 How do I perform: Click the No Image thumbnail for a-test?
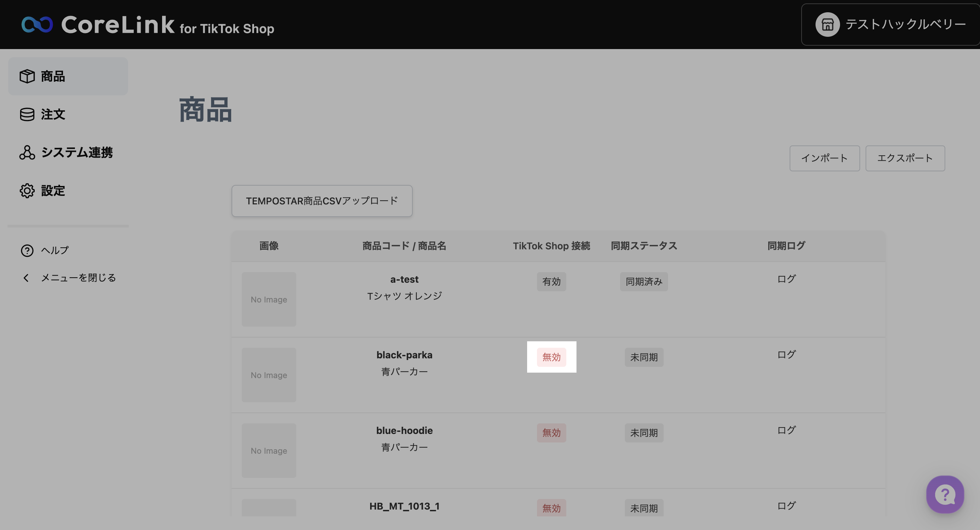269,299
